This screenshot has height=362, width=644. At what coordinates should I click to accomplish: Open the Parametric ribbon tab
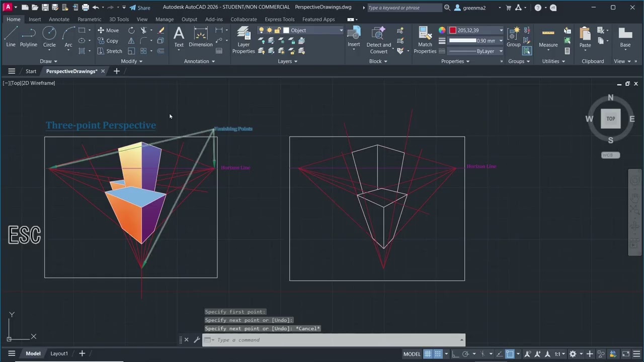89,19
